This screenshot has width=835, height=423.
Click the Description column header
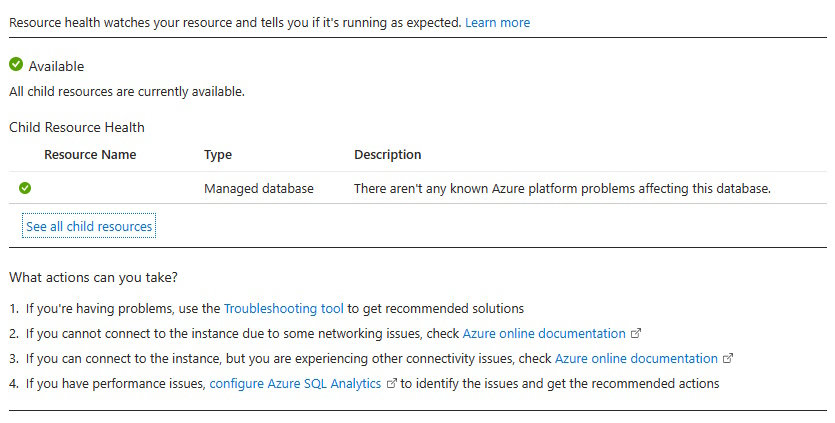388,155
